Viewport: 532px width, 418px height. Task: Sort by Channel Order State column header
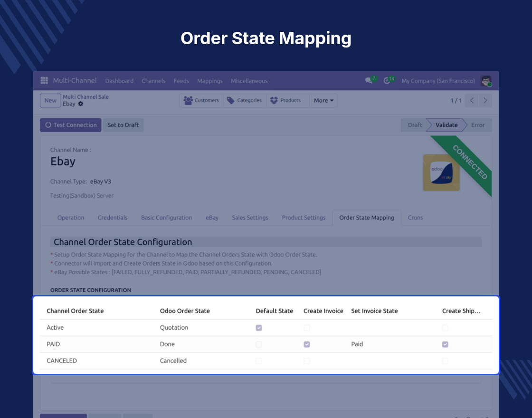[x=75, y=311]
